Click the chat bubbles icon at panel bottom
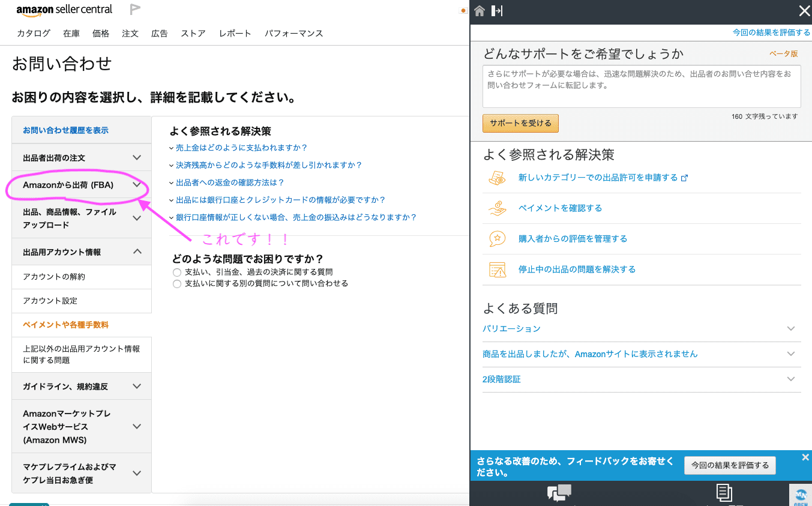812x506 pixels. pos(559,493)
